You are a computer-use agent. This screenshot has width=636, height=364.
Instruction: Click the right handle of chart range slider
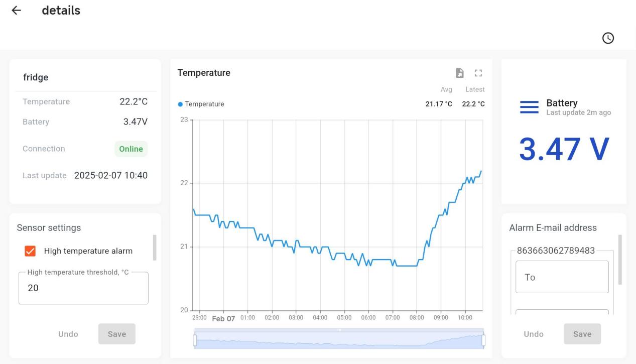483,340
